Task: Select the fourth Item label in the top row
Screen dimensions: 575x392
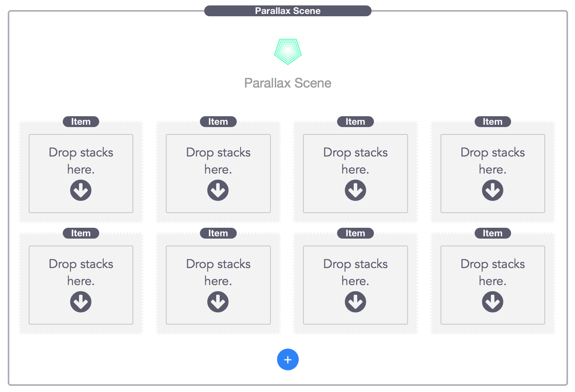Action: pyautogui.click(x=492, y=122)
